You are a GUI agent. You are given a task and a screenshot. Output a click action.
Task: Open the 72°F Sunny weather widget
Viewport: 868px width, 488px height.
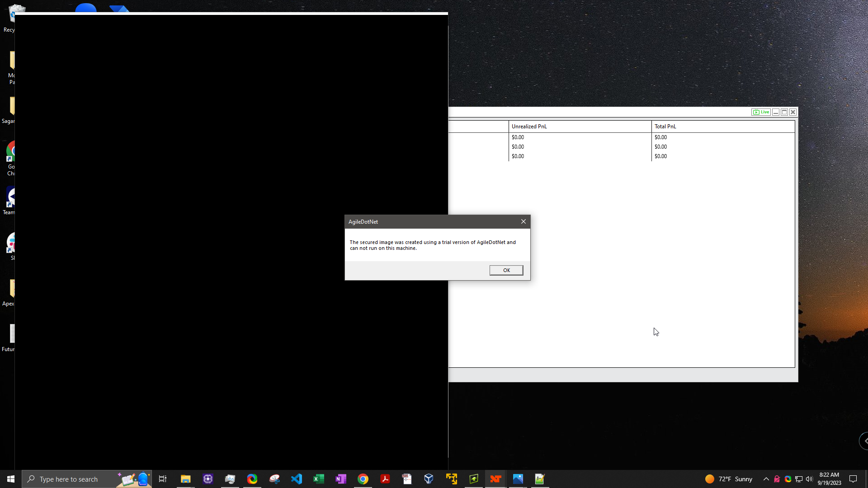[x=729, y=479]
